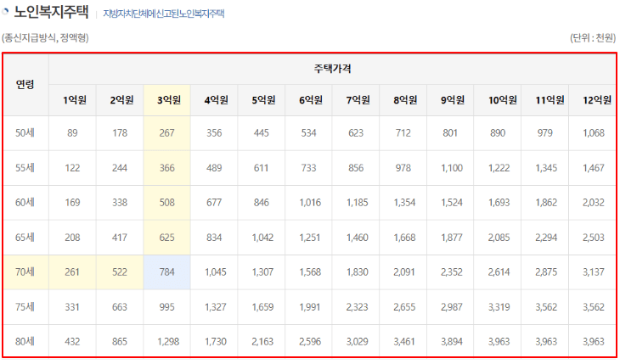Click the cell with value 331
Image resolution: width=620 pixels, height=364 pixels.
tap(72, 307)
